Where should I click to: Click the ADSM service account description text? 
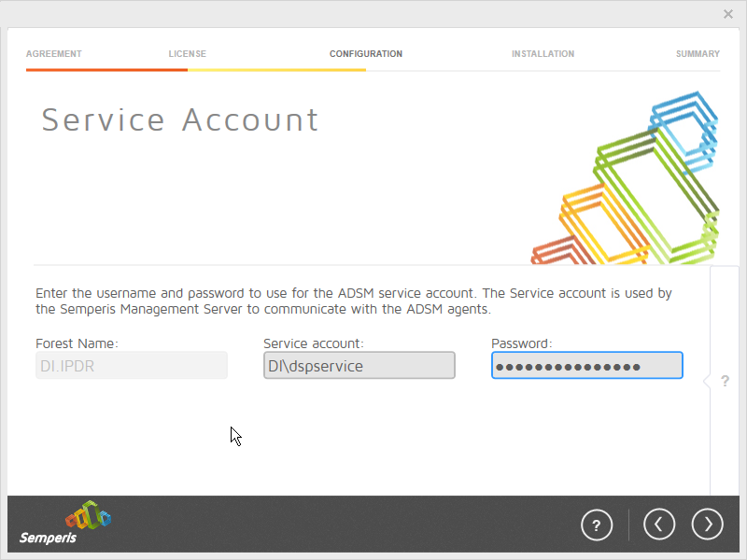pyautogui.click(x=353, y=301)
